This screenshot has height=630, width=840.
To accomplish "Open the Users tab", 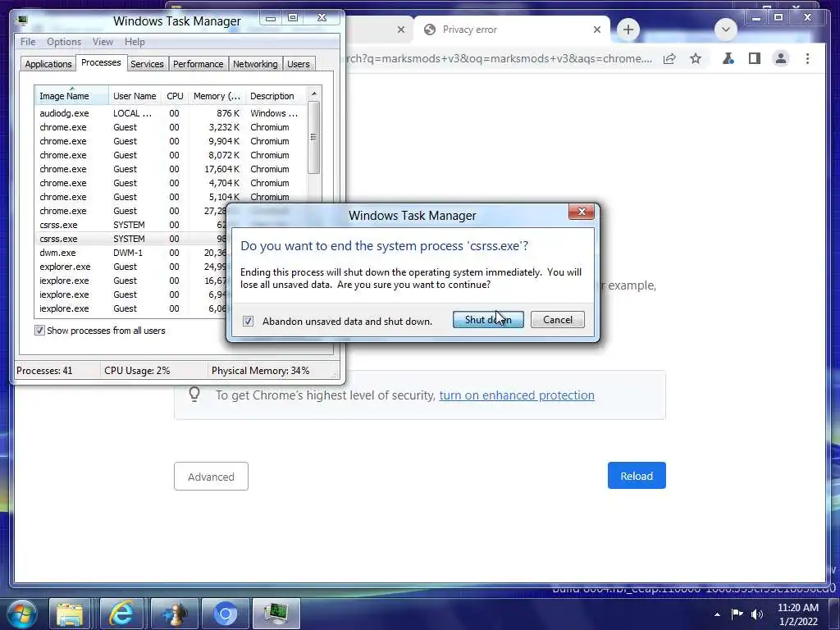I will [299, 64].
